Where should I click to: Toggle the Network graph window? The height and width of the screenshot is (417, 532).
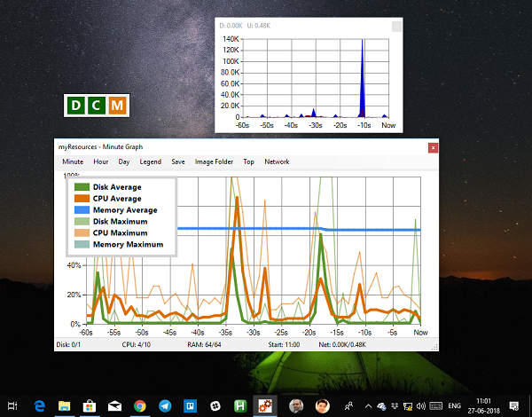(x=277, y=162)
